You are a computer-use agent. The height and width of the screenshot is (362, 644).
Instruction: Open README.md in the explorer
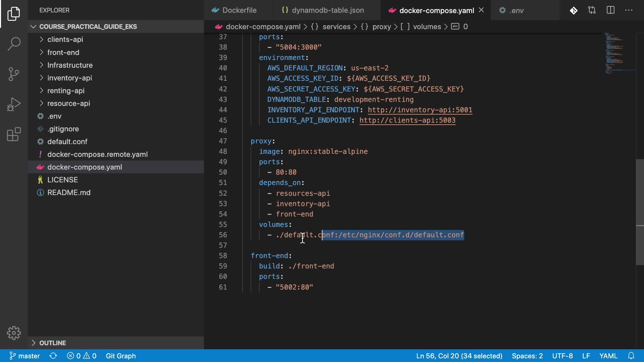coord(69,192)
